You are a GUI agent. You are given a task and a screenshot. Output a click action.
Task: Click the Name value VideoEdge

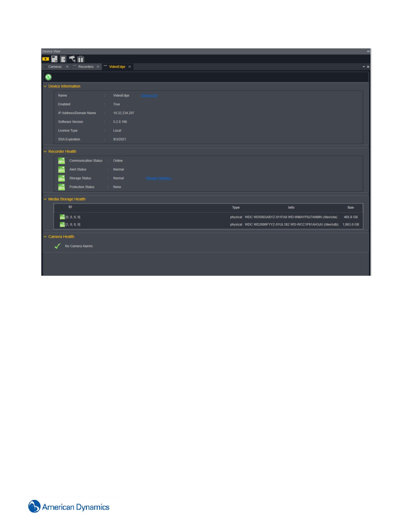pos(121,95)
